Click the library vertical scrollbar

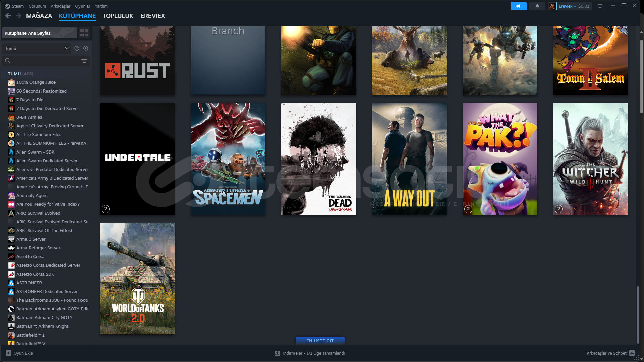pyautogui.click(x=638, y=314)
